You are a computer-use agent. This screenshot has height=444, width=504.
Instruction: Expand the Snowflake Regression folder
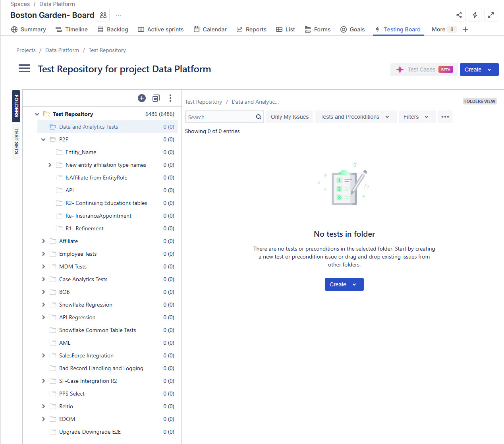click(x=43, y=305)
